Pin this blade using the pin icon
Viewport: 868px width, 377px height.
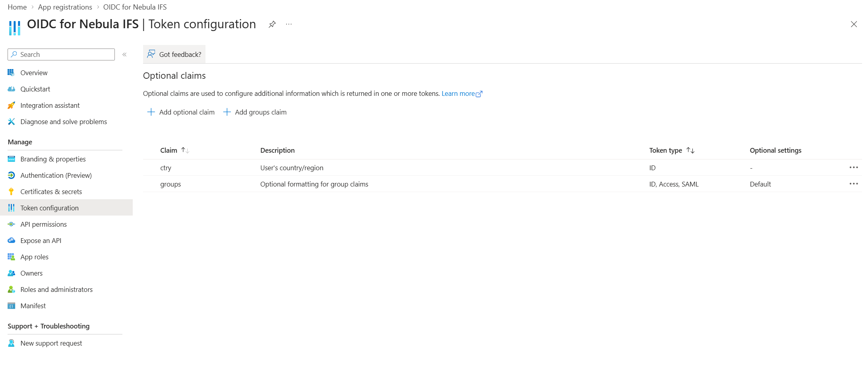coord(272,24)
